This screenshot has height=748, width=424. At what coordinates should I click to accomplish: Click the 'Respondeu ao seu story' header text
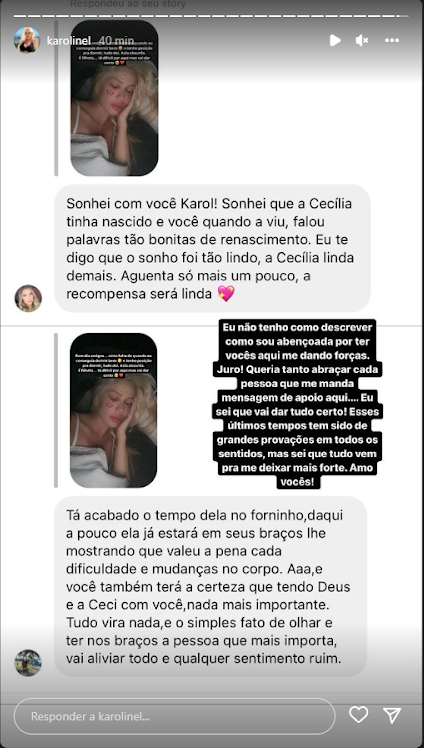tap(128, 4)
